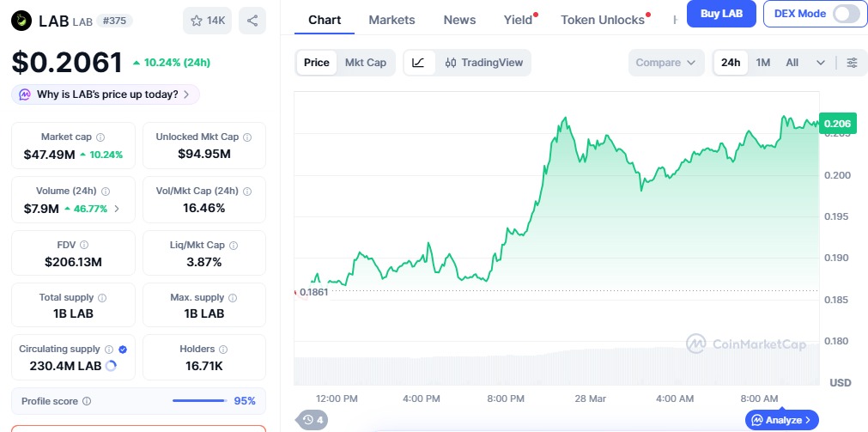
Task: Open the share icon button
Action: click(252, 21)
